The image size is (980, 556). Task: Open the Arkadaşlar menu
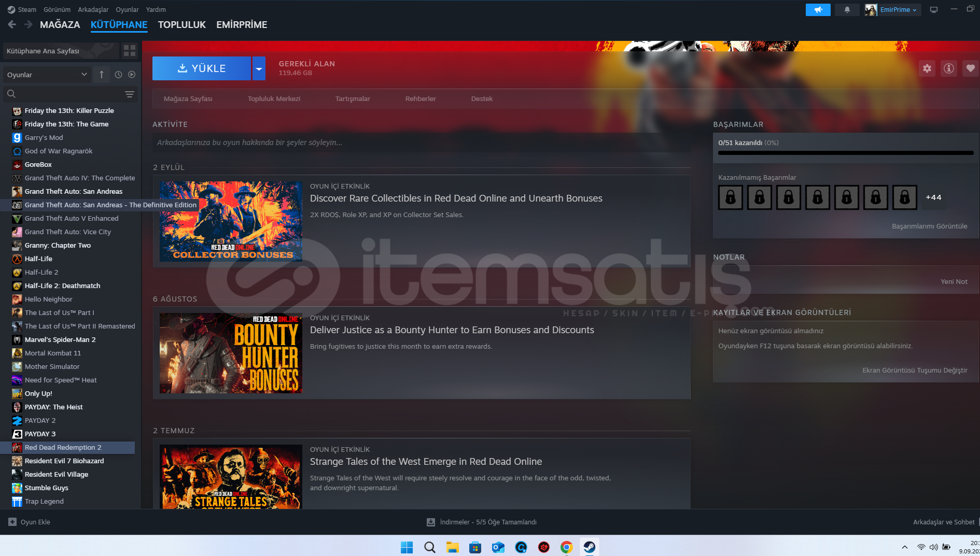(x=93, y=9)
